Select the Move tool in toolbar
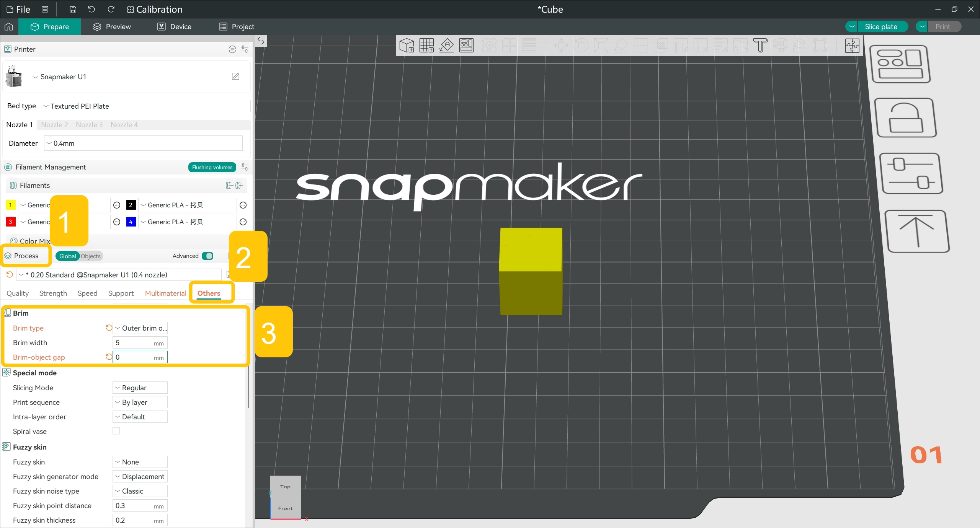 [x=561, y=46]
